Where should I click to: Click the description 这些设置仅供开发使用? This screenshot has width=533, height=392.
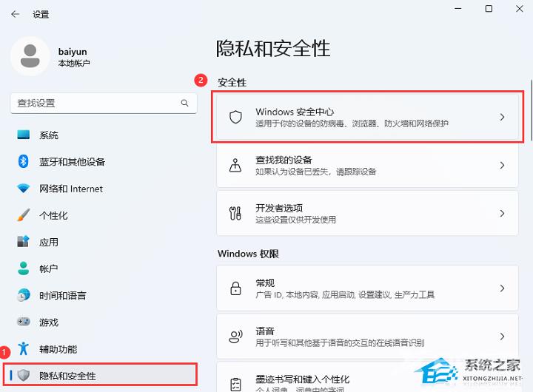point(295,220)
